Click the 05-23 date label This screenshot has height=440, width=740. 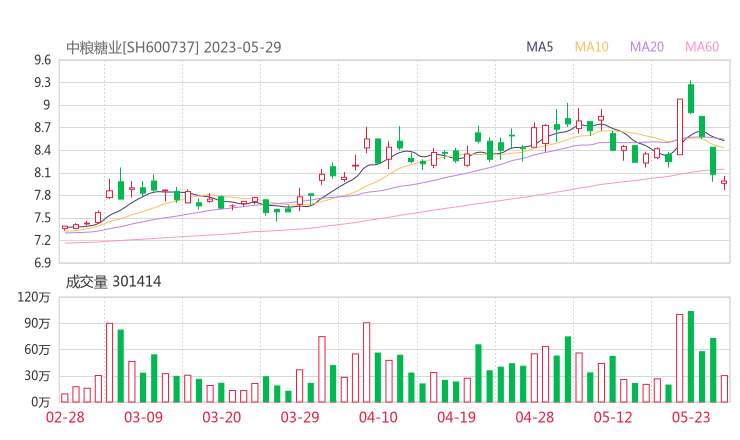point(691,417)
